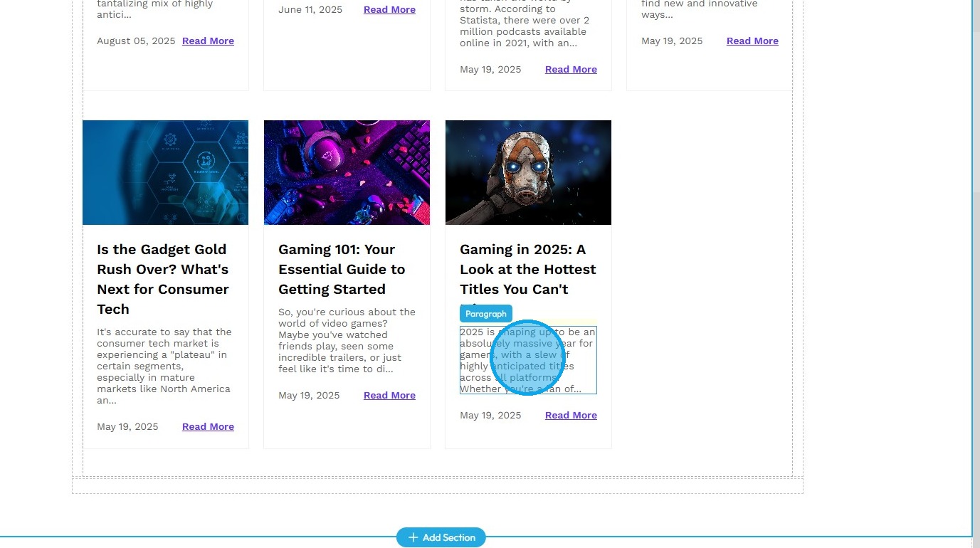The height and width of the screenshot is (548, 980).
Task: Click 'May 19, 2025' under Gaming 101
Action: tap(309, 396)
